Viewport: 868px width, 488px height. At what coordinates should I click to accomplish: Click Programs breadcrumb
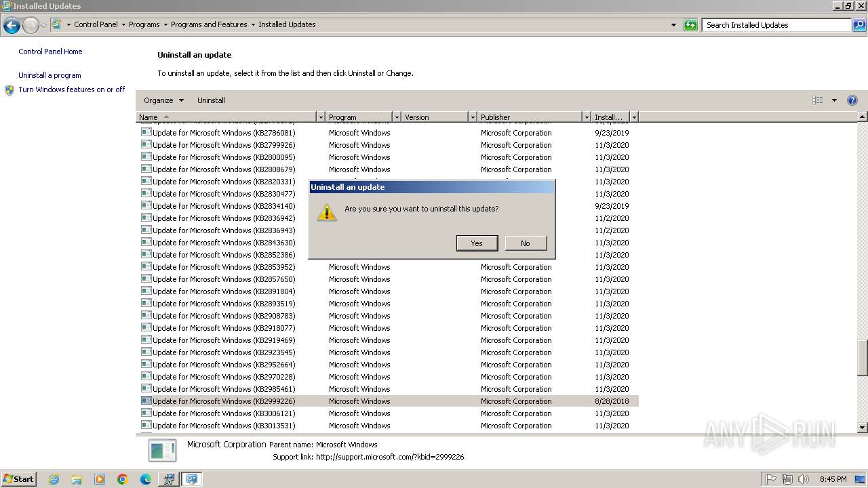[x=144, y=24]
